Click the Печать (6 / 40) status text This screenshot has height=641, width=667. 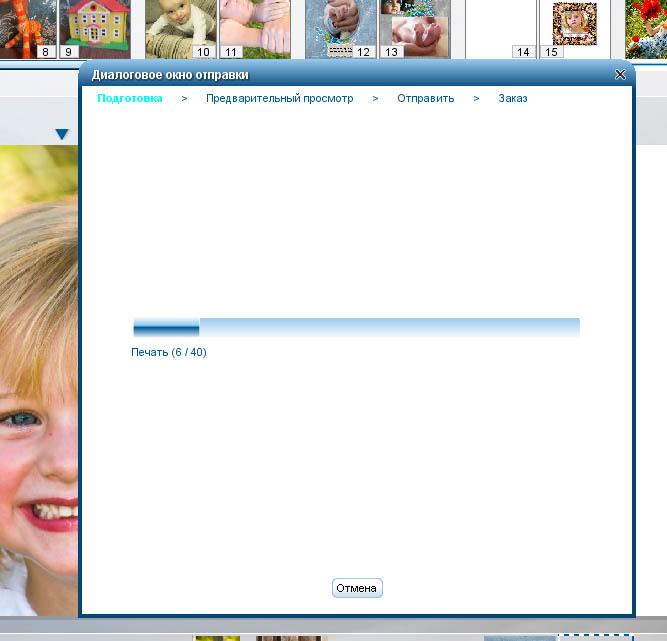point(169,352)
